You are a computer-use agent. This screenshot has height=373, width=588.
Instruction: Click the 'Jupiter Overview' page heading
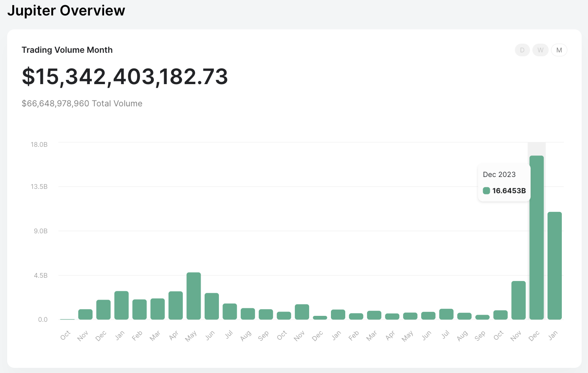click(66, 10)
